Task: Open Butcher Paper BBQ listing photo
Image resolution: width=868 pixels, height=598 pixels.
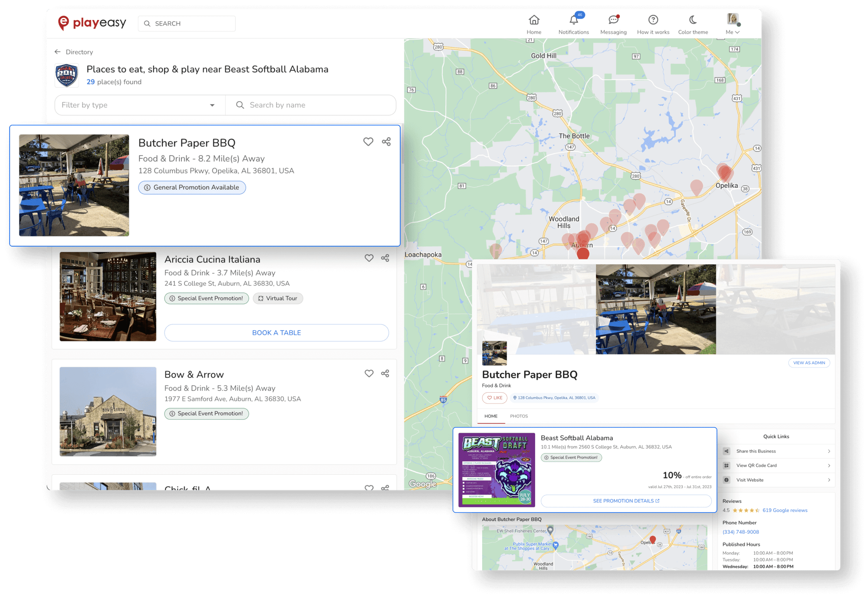Action: click(74, 185)
